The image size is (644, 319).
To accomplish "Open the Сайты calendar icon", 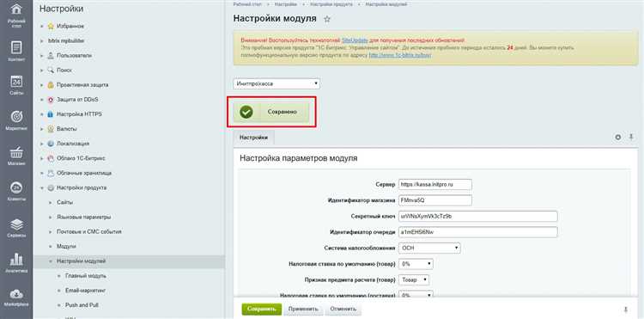I will pyautogui.click(x=16, y=82).
